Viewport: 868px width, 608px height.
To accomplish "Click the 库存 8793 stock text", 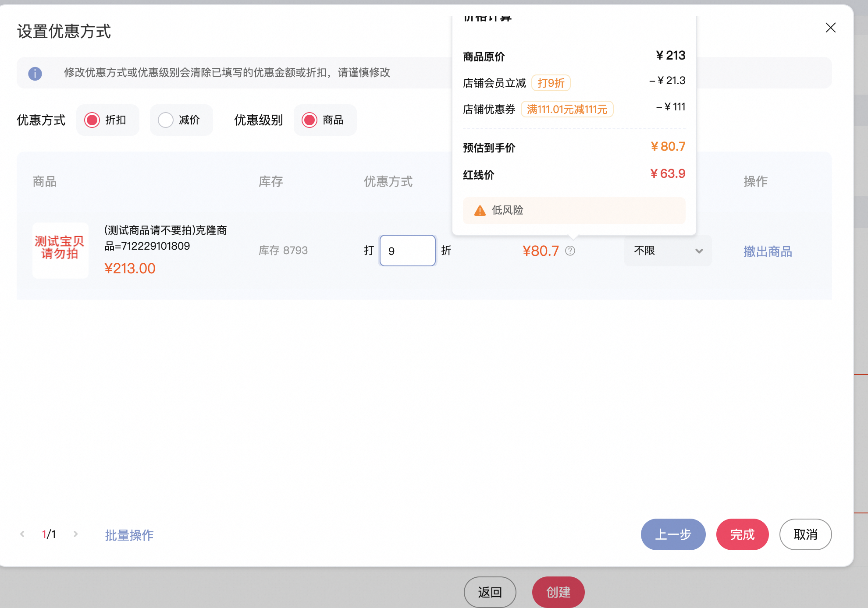I will point(283,251).
